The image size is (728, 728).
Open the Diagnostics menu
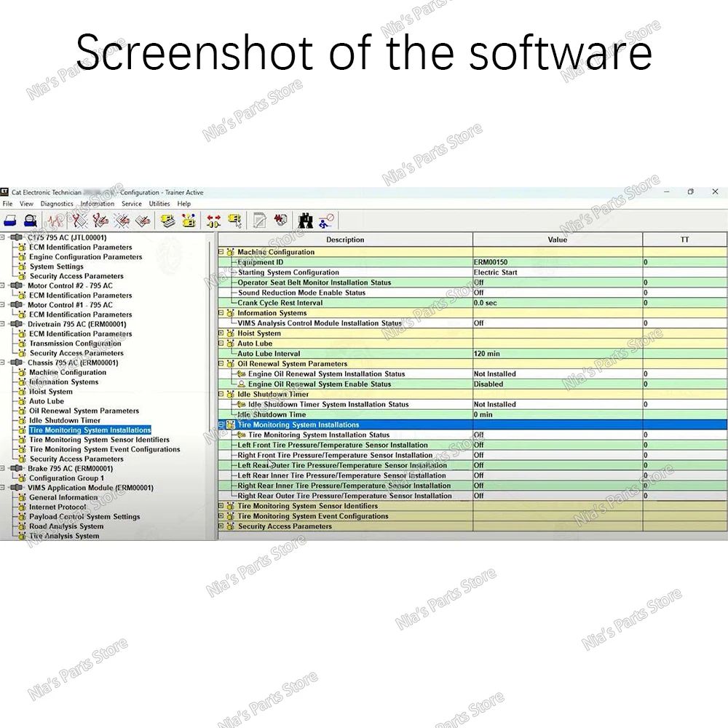[57, 203]
